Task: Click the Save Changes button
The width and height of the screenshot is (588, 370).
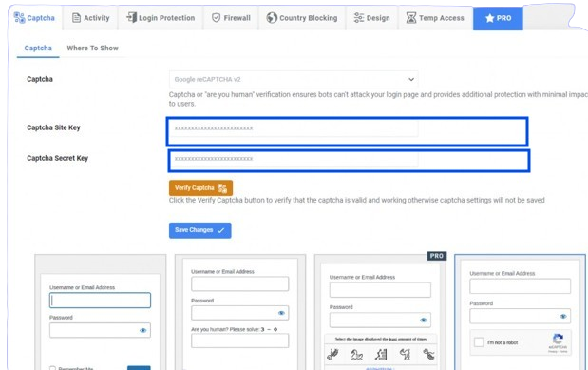Action: pyautogui.click(x=199, y=230)
